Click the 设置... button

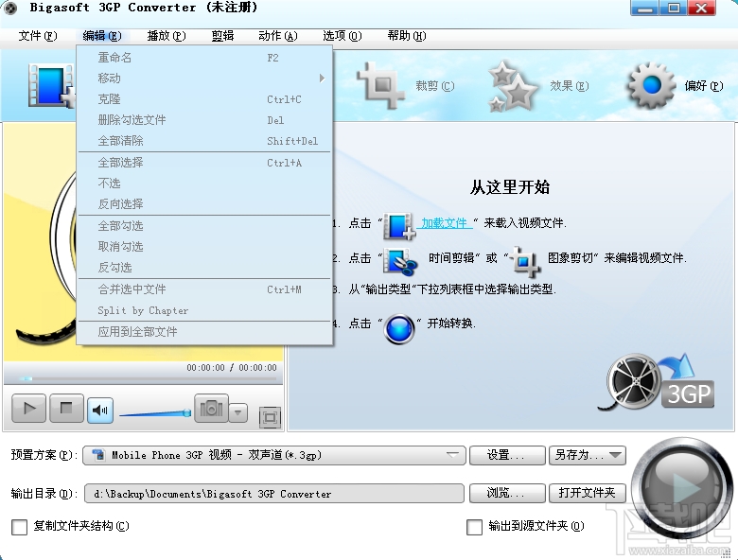click(507, 456)
